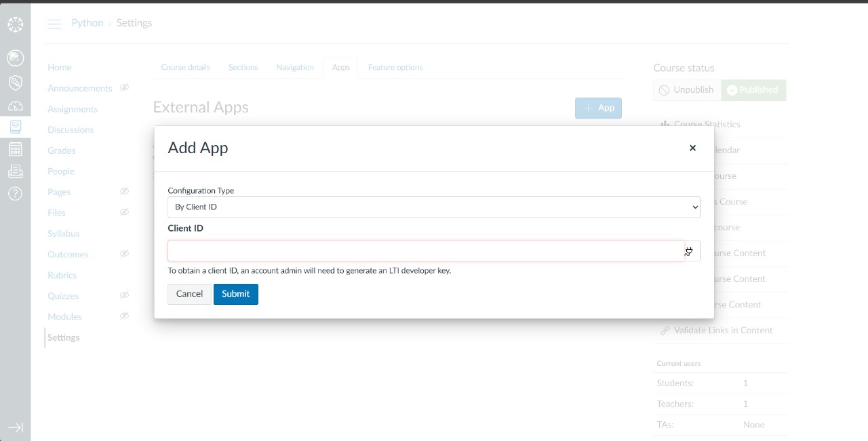Click the 'Current users' heading
The image size is (868, 441).
(x=679, y=364)
